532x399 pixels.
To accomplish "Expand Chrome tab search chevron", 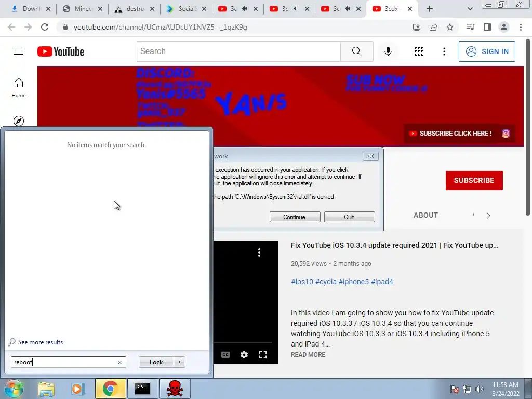I will pyautogui.click(x=470, y=9).
